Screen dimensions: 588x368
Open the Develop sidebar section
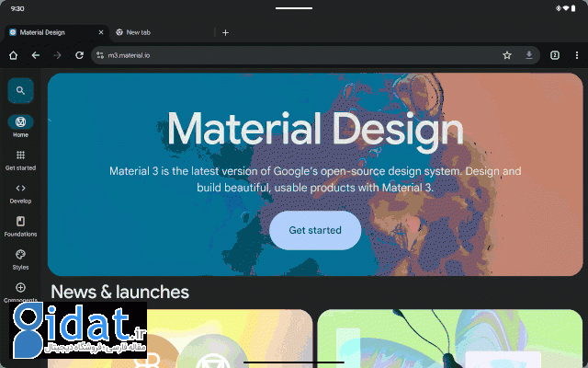point(20,193)
